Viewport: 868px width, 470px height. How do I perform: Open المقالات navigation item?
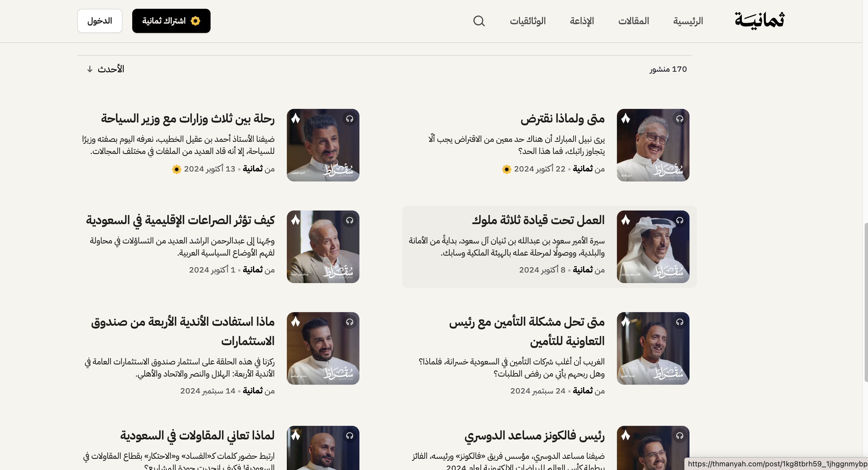pyautogui.click(x=634, y=21)
